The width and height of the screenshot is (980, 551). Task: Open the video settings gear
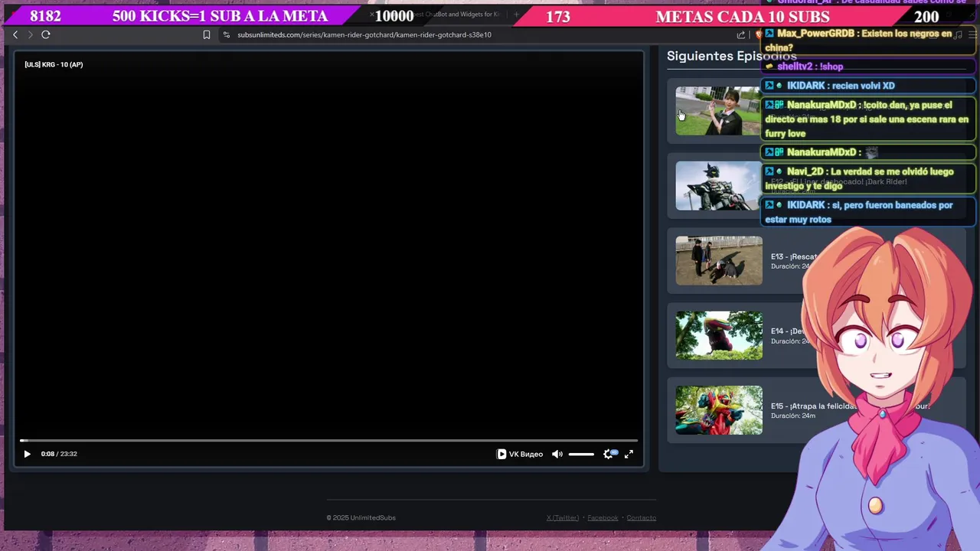(609, 454)
